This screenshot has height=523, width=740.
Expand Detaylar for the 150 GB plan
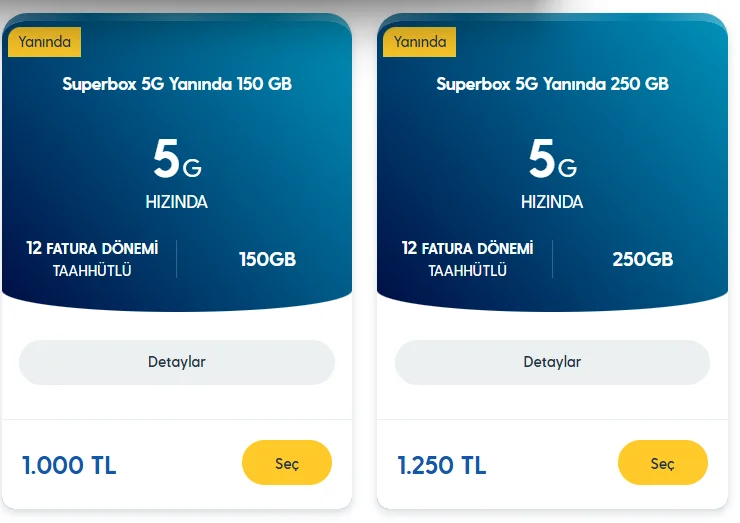point(177,362)
